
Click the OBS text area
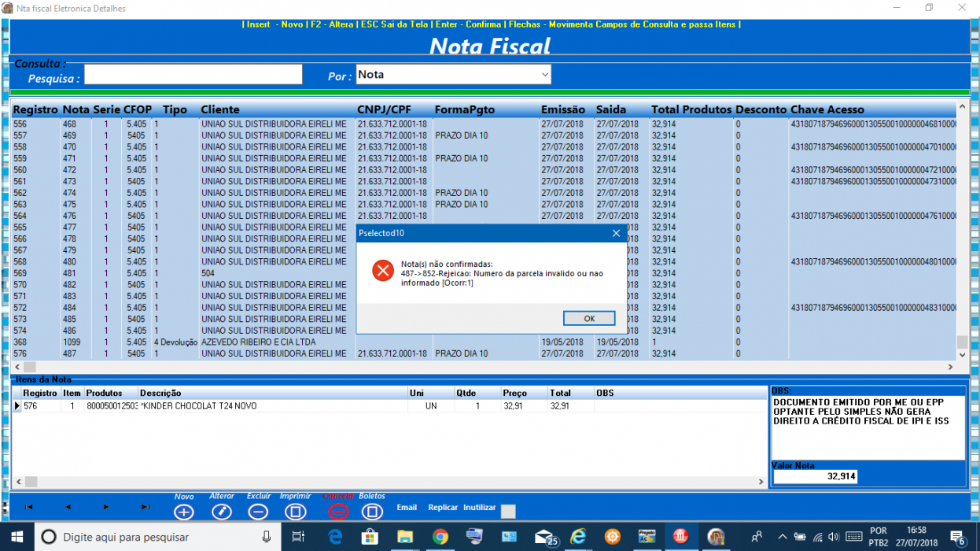pyautogui.click(x=868, y=428)
